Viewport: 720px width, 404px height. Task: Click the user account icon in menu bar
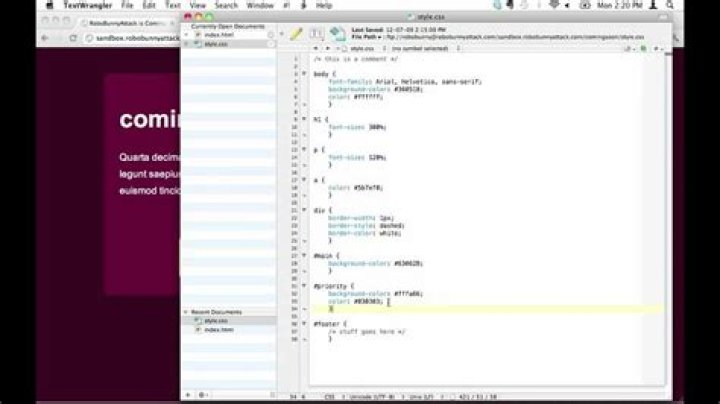653,5
